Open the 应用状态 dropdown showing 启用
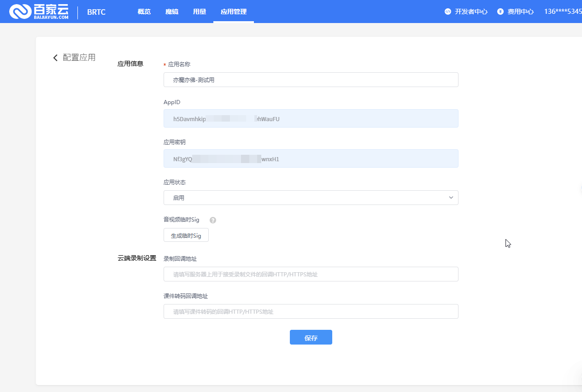Viewport: 582px width, 392px height. [x=304, y=198]
